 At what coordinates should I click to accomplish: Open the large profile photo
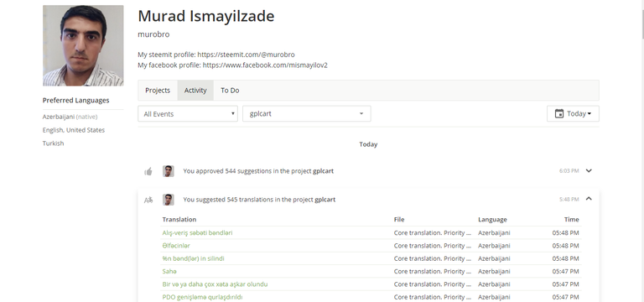83,45
